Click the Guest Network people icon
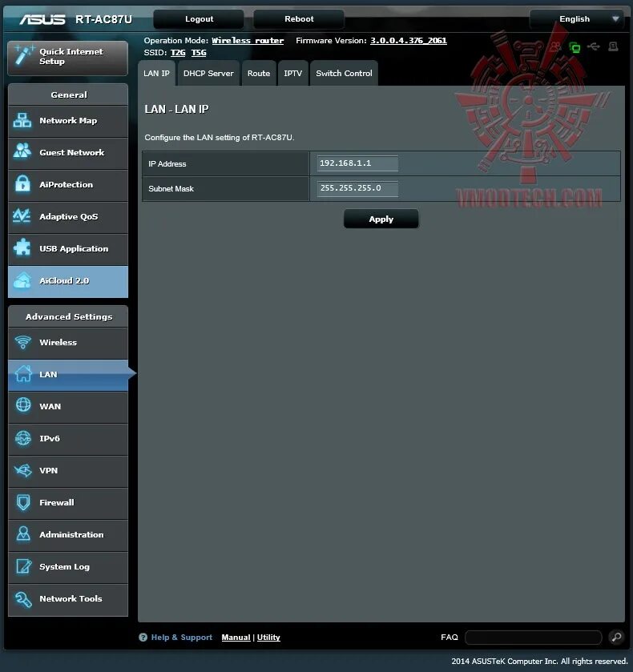 tap(22, 151)
